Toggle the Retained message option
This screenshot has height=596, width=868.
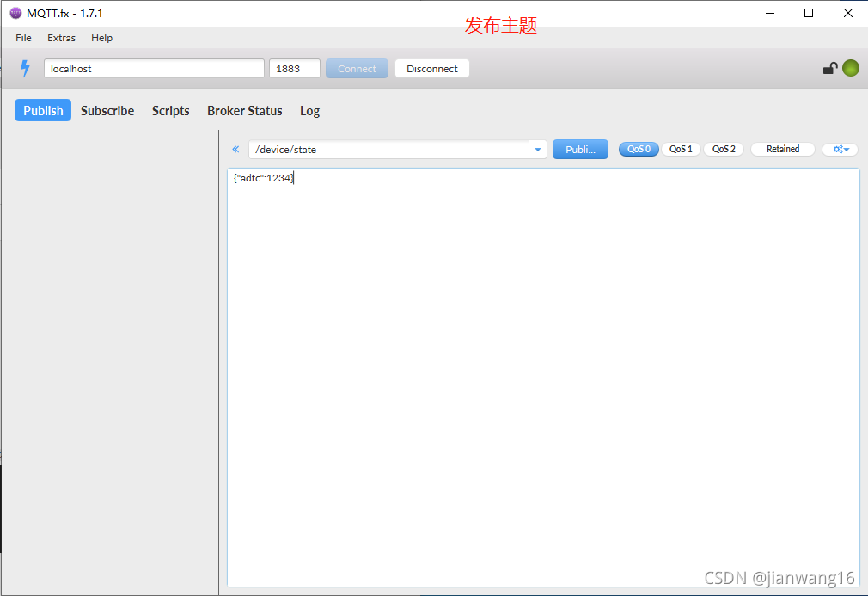[783, 149]
